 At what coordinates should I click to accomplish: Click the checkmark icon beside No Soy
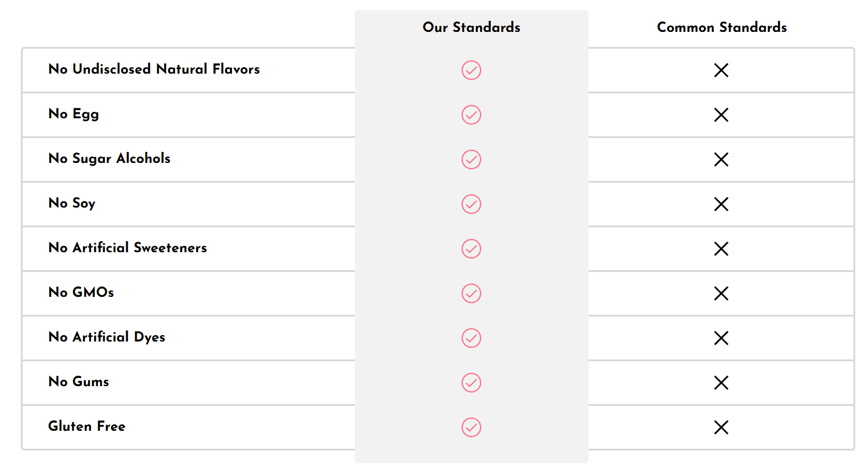coord(471,204)
